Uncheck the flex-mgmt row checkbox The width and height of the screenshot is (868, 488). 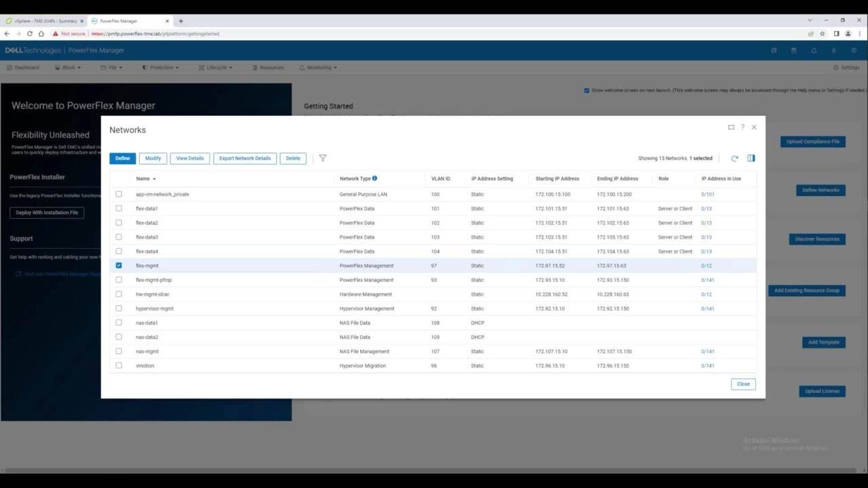coord(119,266)
